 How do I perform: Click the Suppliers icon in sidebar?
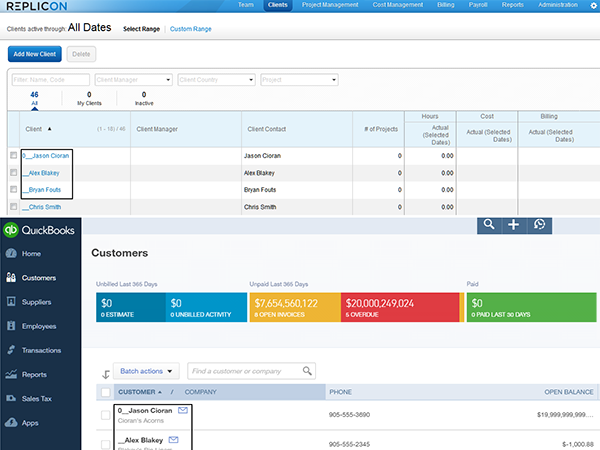[x=11, y=302]
